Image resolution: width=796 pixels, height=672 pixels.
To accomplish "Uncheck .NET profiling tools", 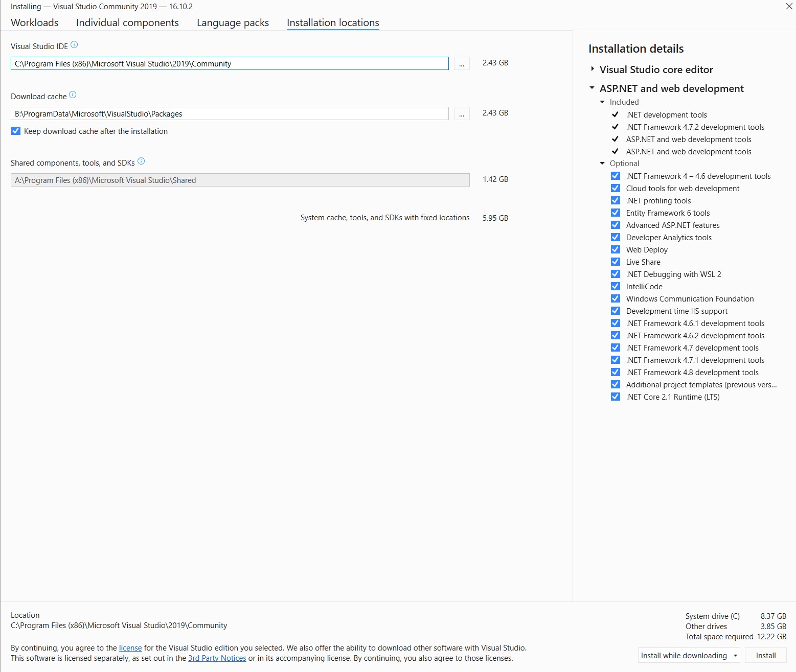I will 616,200.
